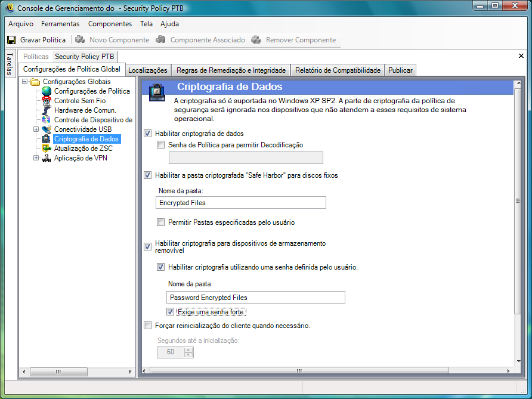This screenshot has width=532, height=399.
Task: Open the Relatório de Compatibilidade tab
Action: [338, 70]
